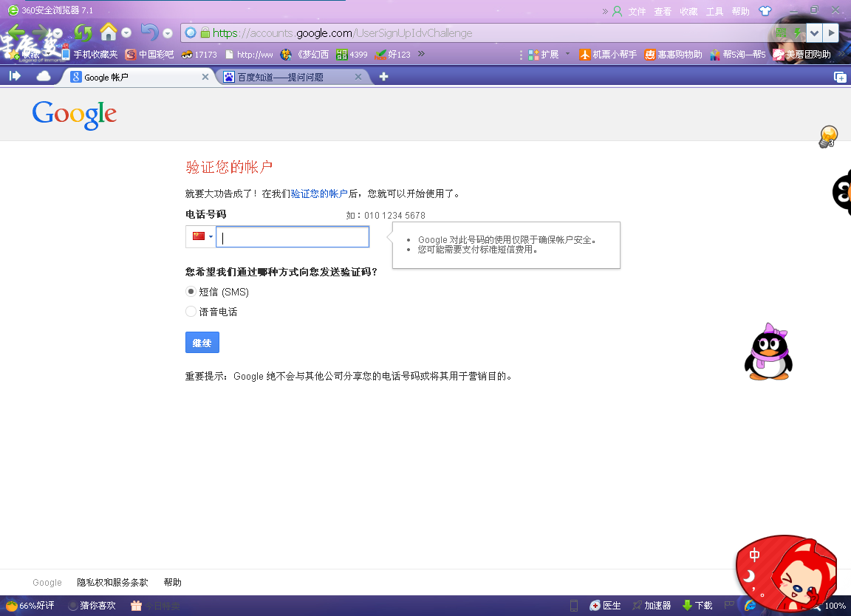Open the user login silhouette icon
The image size is (851, 616).
click(x=617, y=11)
